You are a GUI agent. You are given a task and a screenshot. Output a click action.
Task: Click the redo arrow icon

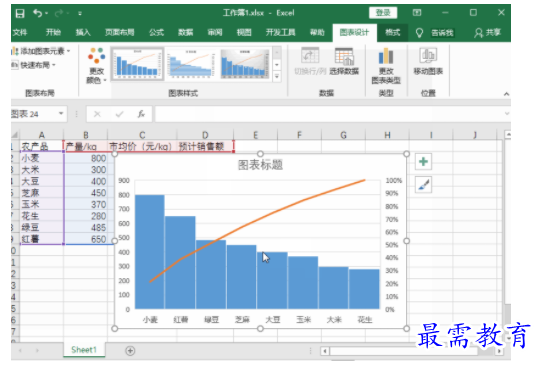[59, 13]
